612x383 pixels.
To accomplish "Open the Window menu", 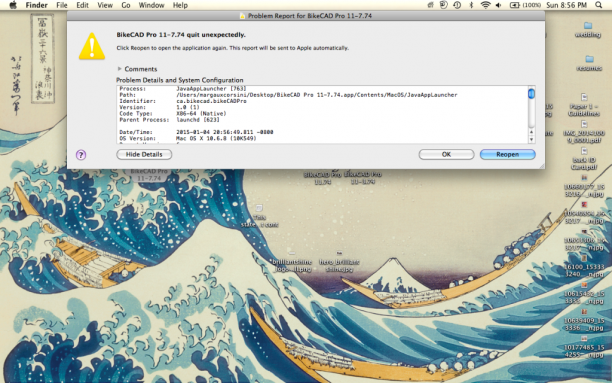I will coord(151,5).
